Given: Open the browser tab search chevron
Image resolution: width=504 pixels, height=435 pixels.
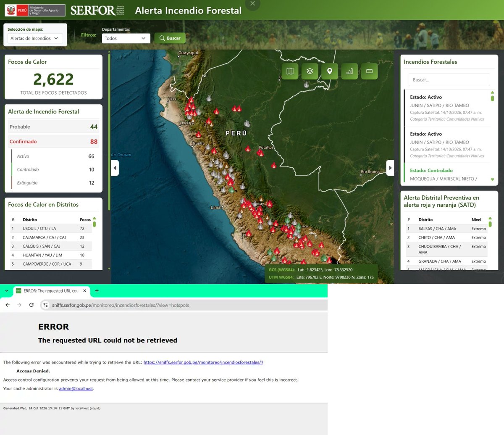Looking at the screenshot, I should tap(6, 291).
